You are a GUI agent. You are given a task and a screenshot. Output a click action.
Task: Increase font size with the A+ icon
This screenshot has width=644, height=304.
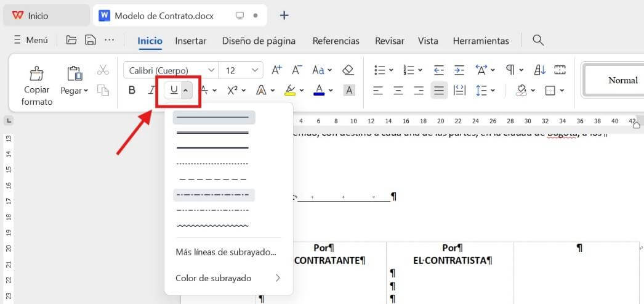[277, 70]
